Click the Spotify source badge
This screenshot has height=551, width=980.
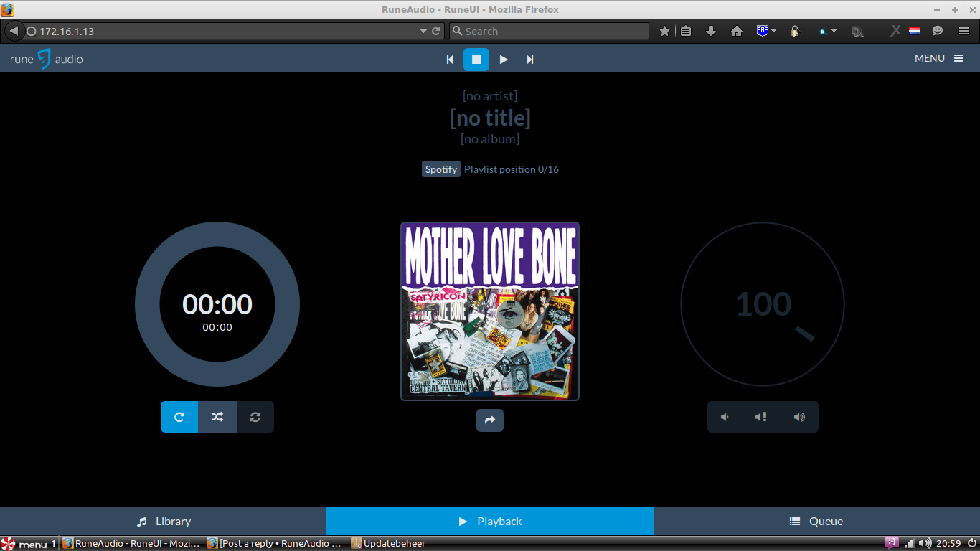click(441, 169)
